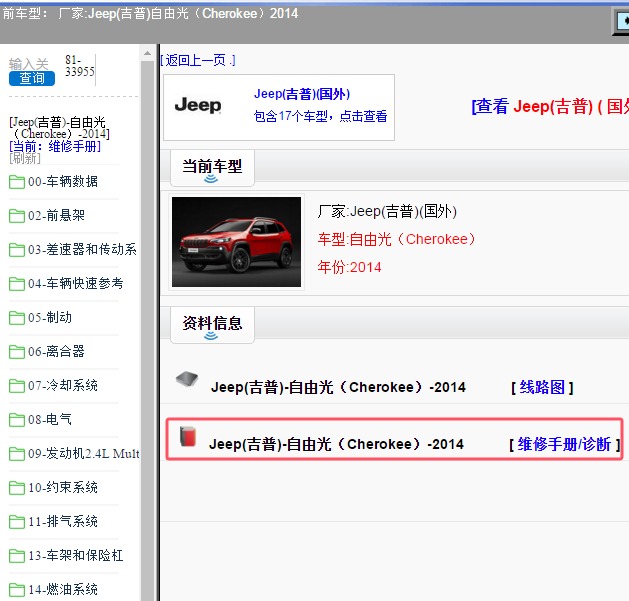Click the sidebar scrollbar up arrow
The height and width of the screenshot is (601, 629).
[148, 53]
